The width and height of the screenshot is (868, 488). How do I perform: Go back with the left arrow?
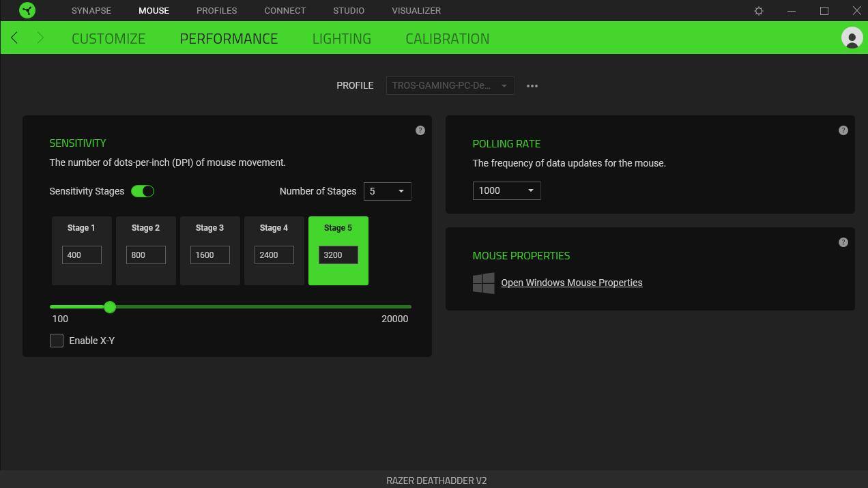coord(14,38)
